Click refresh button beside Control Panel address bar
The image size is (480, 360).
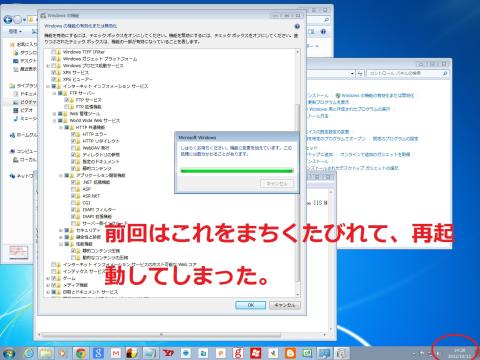(360, 73)
